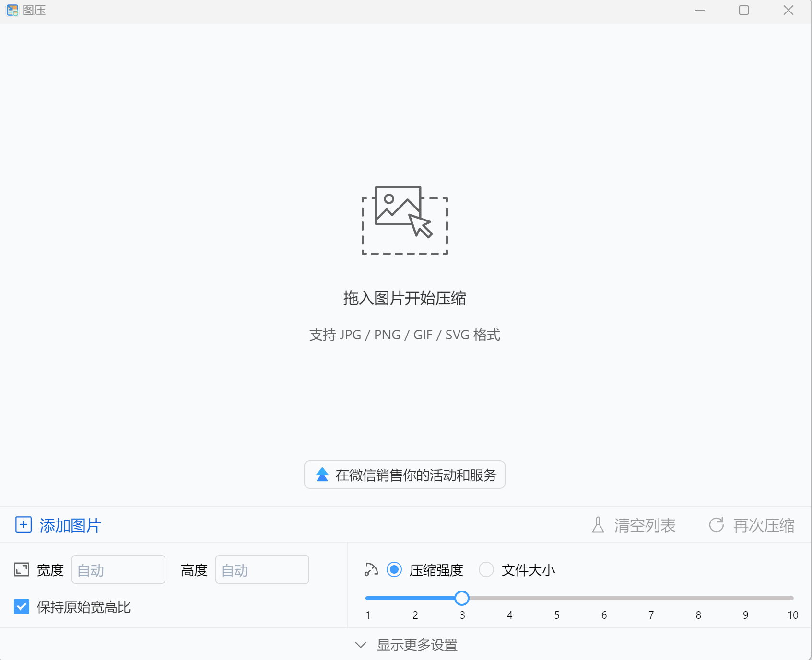Click the compression gauge icon
812x660 pixels.
click(x=371, y=569)
